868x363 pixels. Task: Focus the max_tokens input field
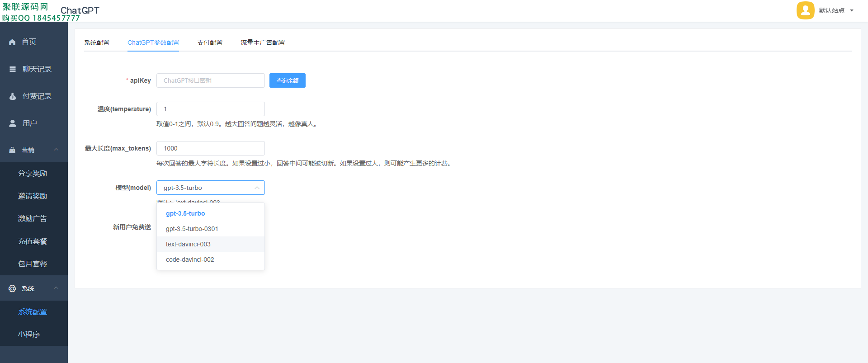[x=211, y=148]
